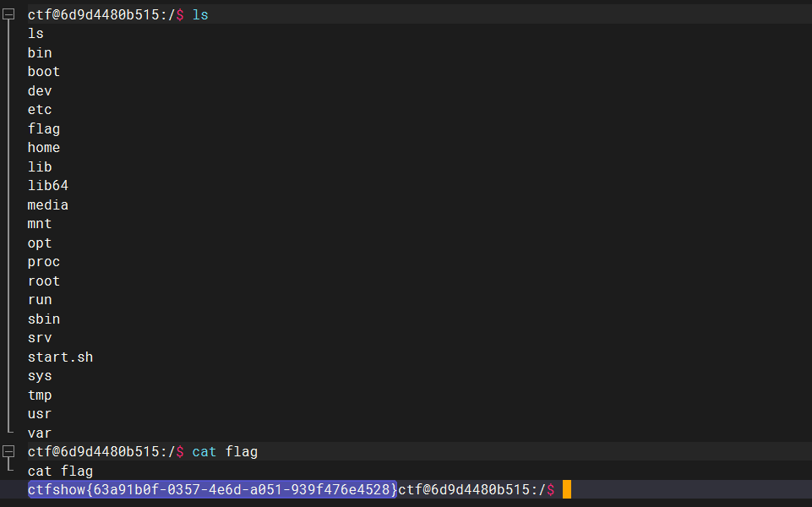This screenshot has width=812, height=507.
Task: Select the 'flag' file entry in listing
Action: (44, 129)
